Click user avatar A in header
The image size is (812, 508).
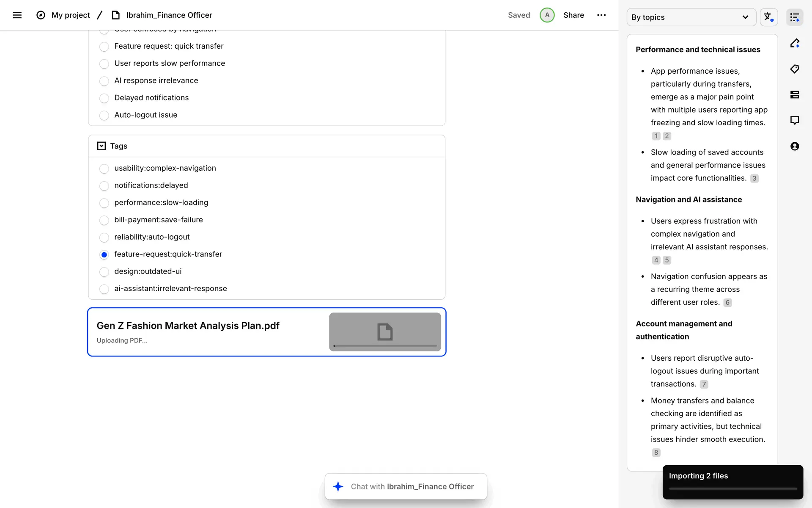pyautogui.click(x=547, y=15)
